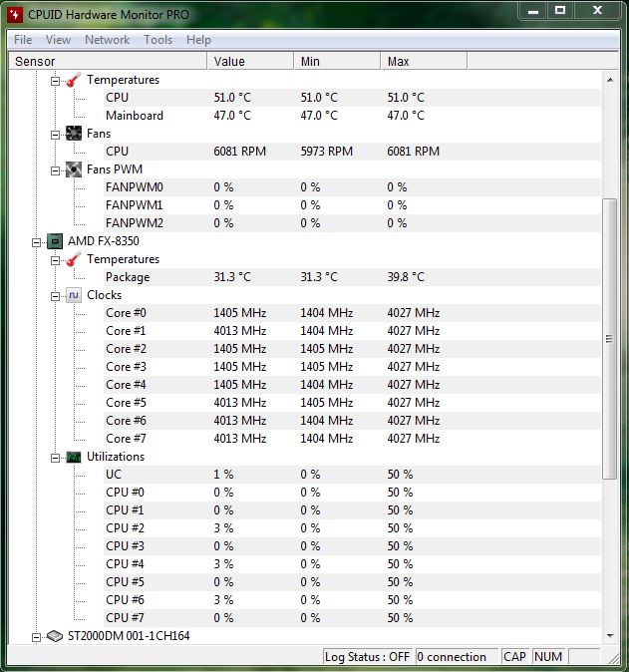Click the AMD FX-8350 processor chip icon
This screenshot has width=629, height=672.
click(x=55, y=241)
